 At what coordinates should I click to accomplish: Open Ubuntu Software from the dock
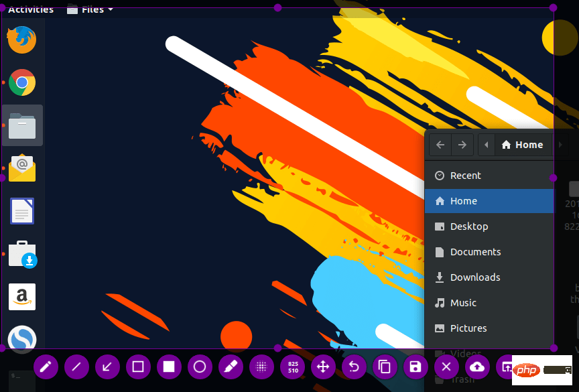pos(23,255)
